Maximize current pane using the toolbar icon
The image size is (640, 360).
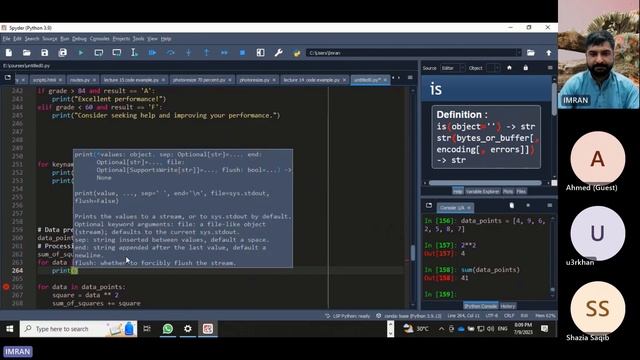click(x=260, y=53)
